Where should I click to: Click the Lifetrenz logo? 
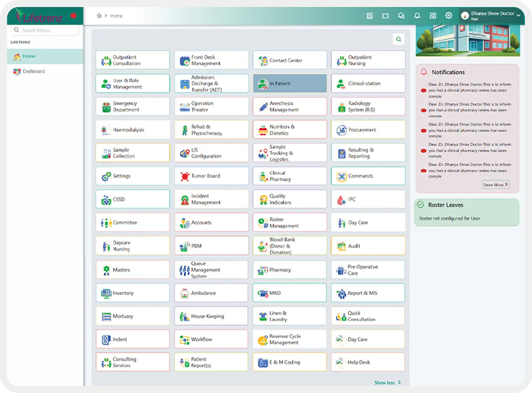tap(40, 16)
